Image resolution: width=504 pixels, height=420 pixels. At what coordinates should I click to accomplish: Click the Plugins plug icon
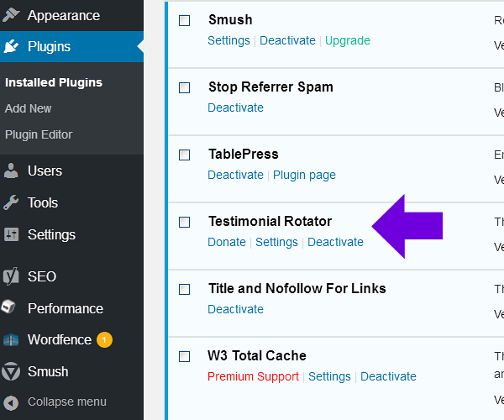click(x=12, y=47)
